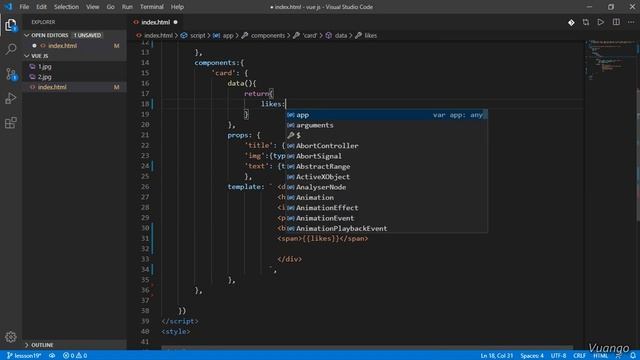The height and width of the screenshot is (360, 640).
Task: Choose the $ autocomplete suggestion
Action: tap(386, 136)
